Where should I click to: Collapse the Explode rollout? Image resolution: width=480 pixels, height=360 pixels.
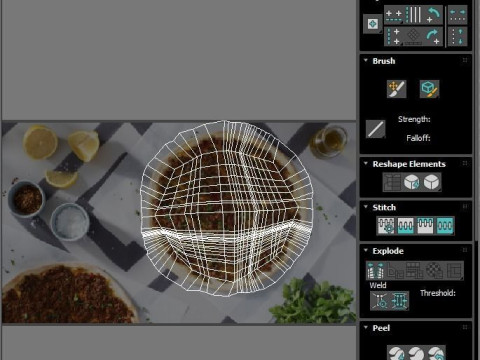(x=366, y=250)
